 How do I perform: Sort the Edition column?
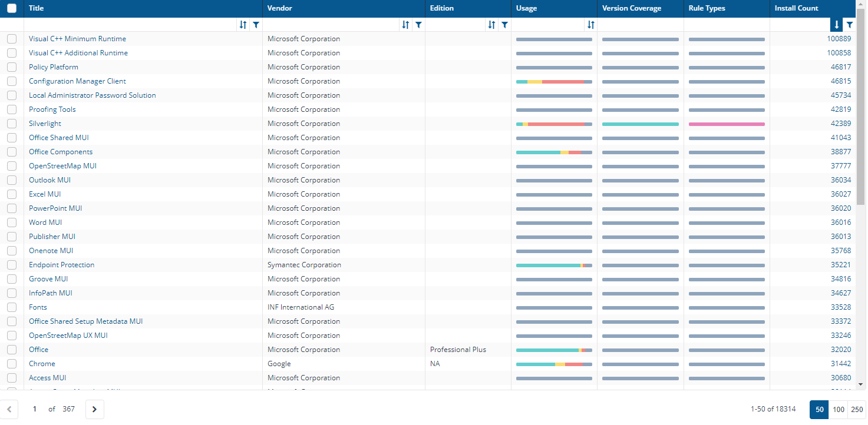point(491,25)
